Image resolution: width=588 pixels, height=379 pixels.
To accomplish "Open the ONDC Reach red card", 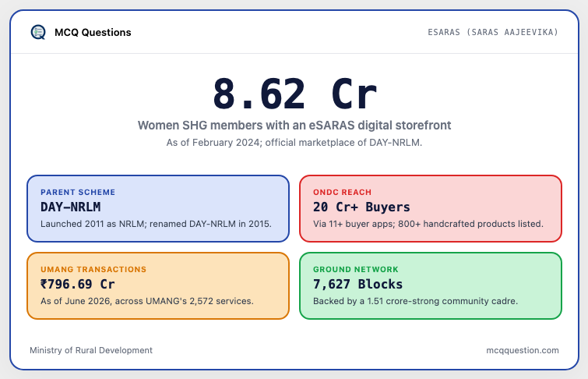I will pos(431,208).
